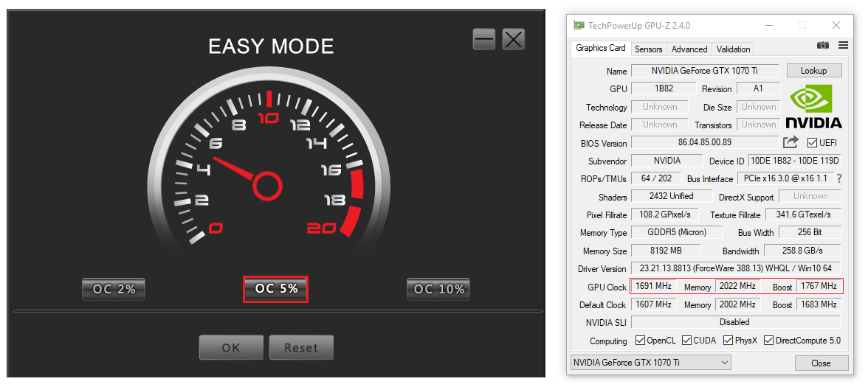This screenshot has width=868, height=387.
Task: Click the Boost value 1767 MHz
Action: (x=820, y=286)
